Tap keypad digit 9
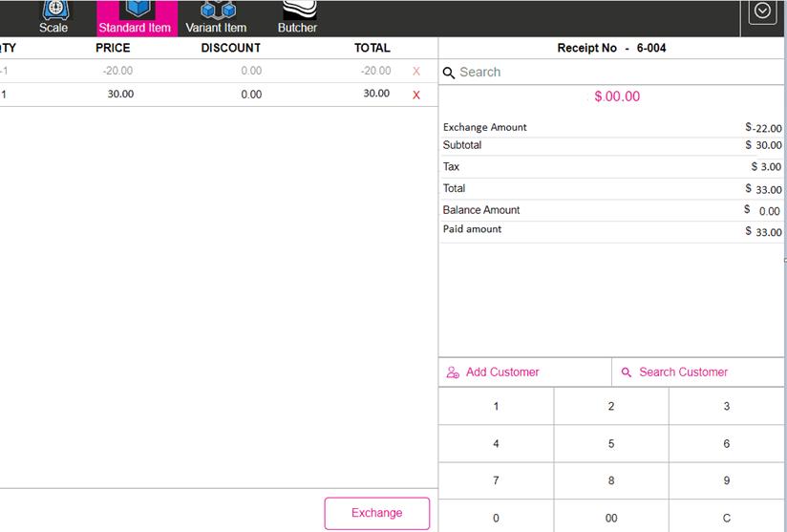787x532 pixels. coord(726,480)
